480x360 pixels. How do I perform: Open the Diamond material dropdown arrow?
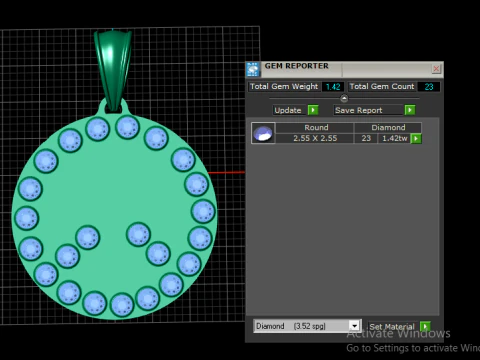pyautogui.click(x=354, y=326)
